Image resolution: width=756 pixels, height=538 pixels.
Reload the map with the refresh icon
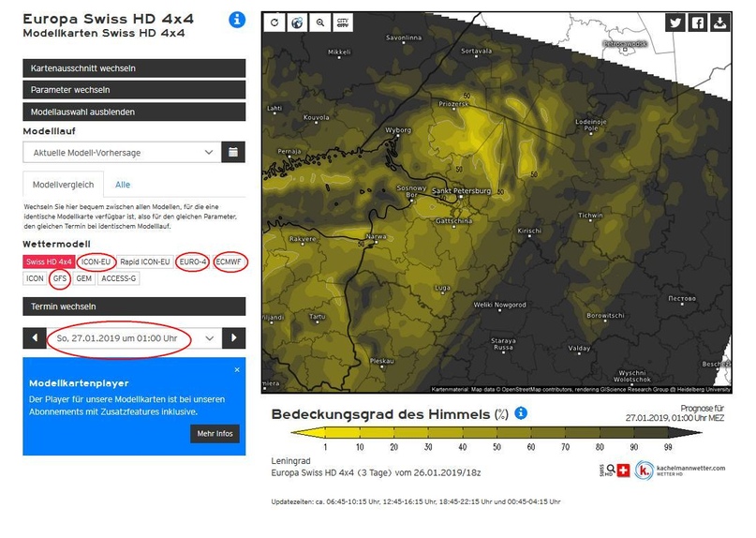(x=274, y=22)
